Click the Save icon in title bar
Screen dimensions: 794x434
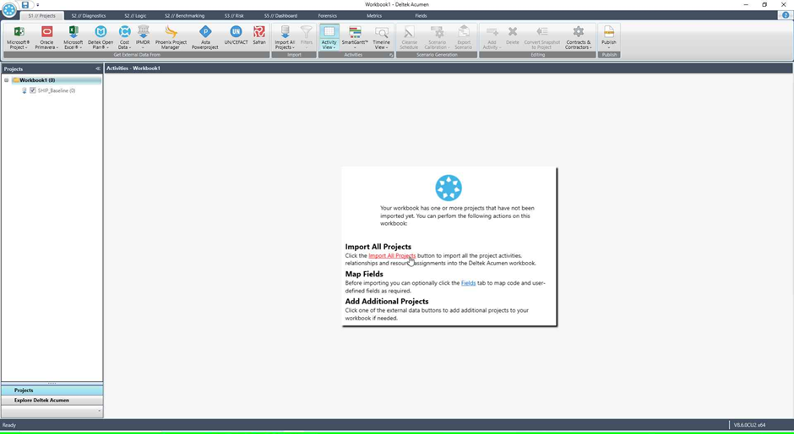click(x=25, y=5)
